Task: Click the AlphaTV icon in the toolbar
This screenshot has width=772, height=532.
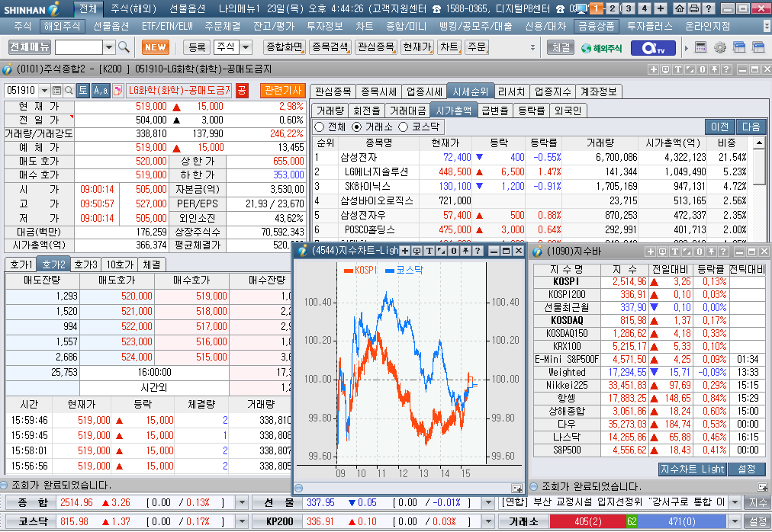Action: pos(654,48)
